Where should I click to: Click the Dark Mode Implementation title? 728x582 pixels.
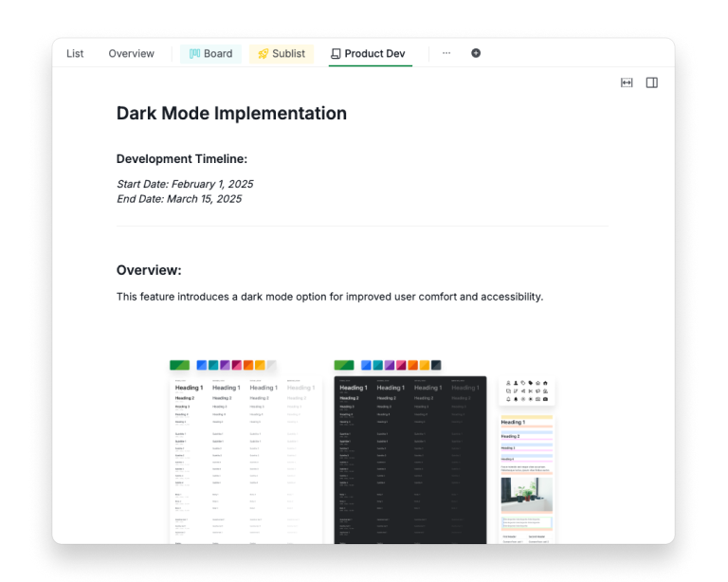click(x=231, y=113)
